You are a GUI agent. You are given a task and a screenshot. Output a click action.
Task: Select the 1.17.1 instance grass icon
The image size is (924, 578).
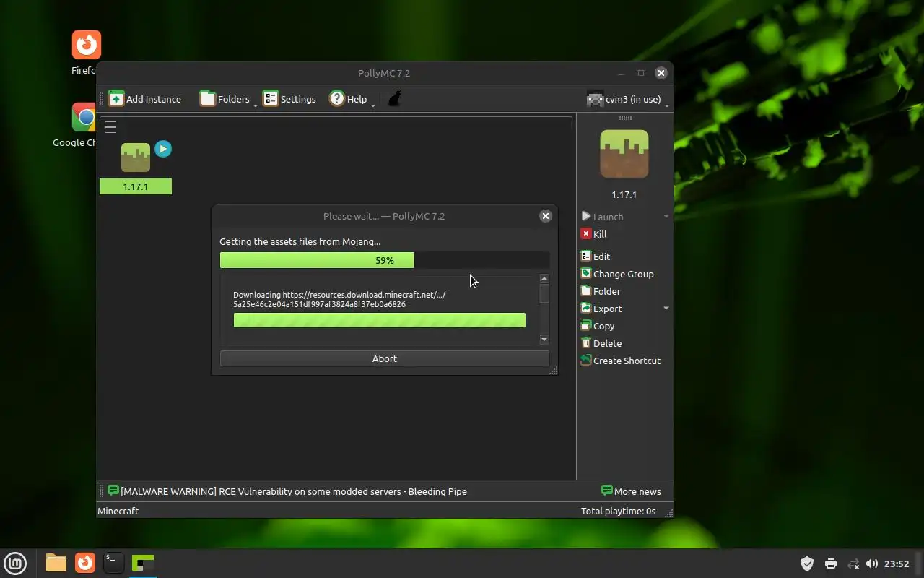(136, 158)
